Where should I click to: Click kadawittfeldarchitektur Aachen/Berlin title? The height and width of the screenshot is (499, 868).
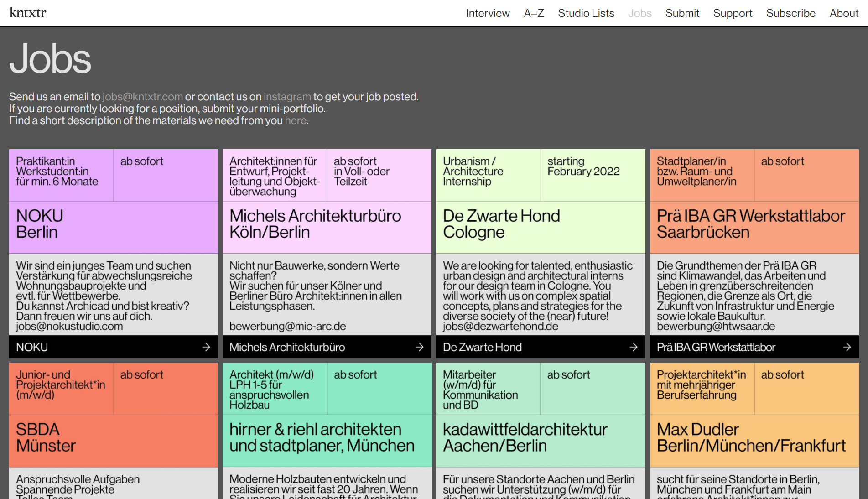(525, 437)
